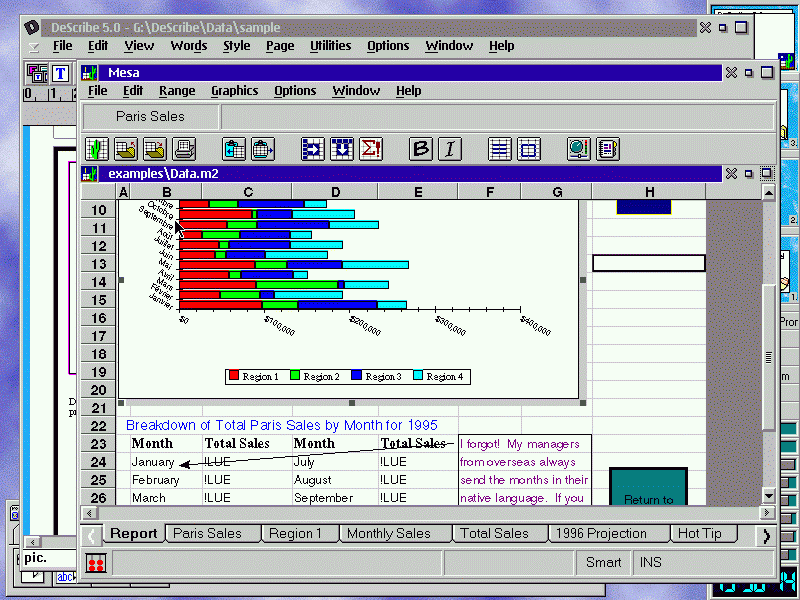
Task: Click the Sum (sigma) toolbar icon
Action: pyautogui.click(x=371, y=149)
